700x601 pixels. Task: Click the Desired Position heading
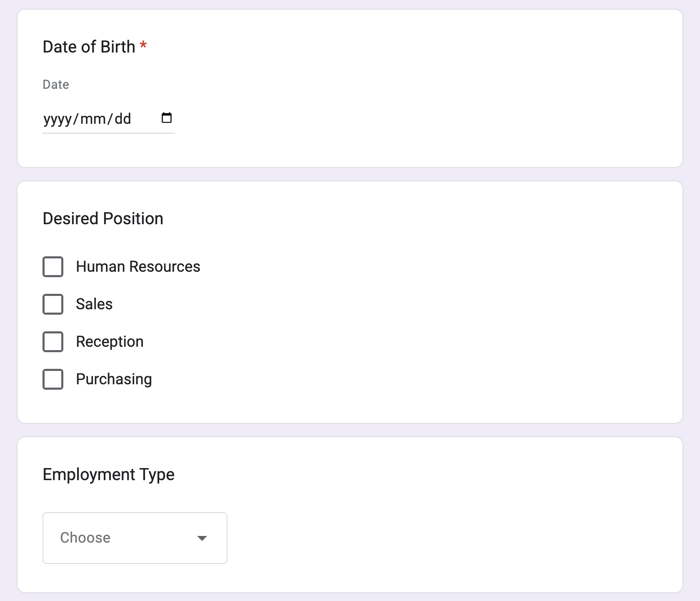coord(102,218)
